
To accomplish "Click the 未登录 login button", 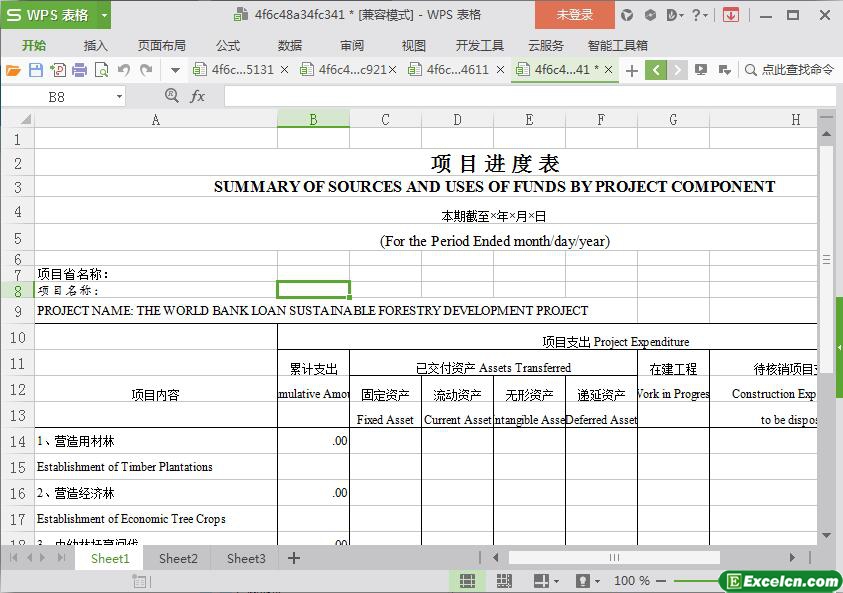I will [x=574, y=15].
